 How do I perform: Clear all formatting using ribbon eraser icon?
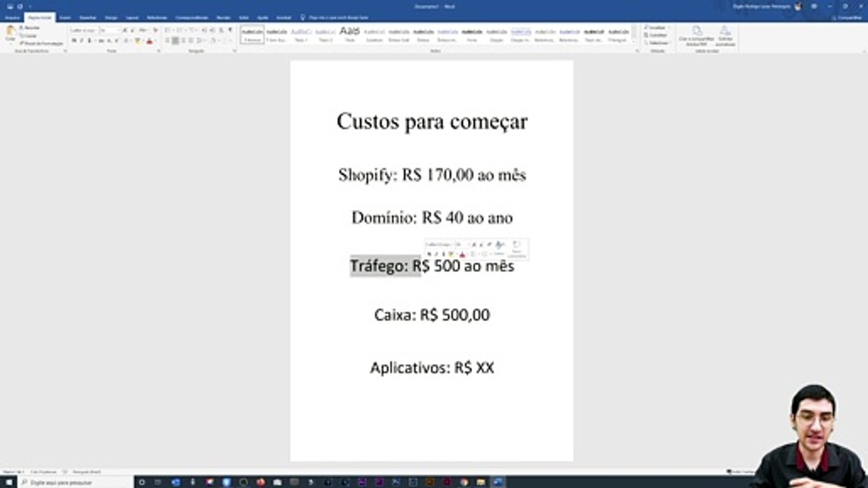point(155,30)
